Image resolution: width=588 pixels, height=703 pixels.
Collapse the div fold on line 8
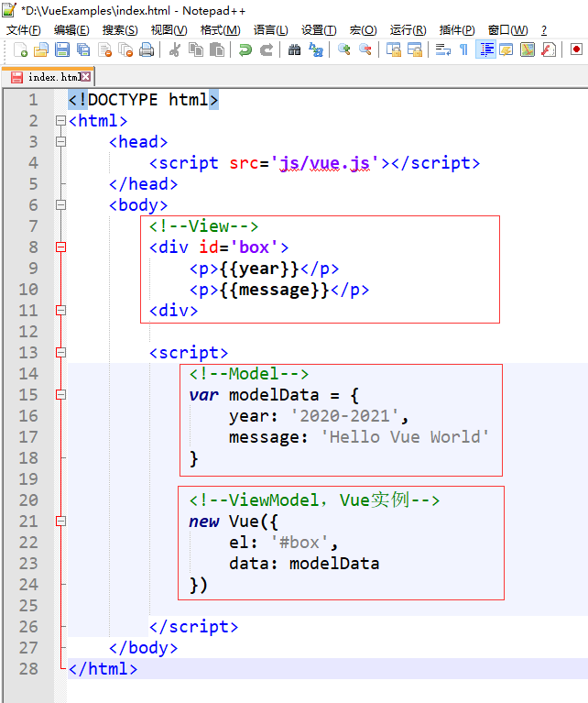tap(61, 247)
